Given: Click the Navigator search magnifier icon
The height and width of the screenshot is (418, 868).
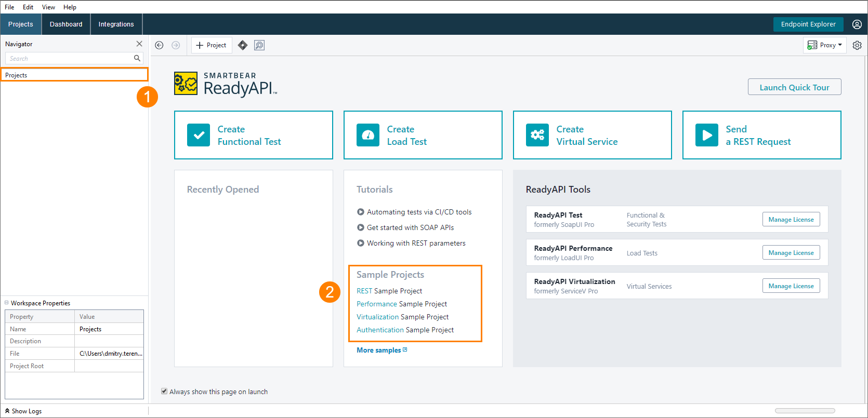Looking at the screenshot, I should (x=137, y=58).
